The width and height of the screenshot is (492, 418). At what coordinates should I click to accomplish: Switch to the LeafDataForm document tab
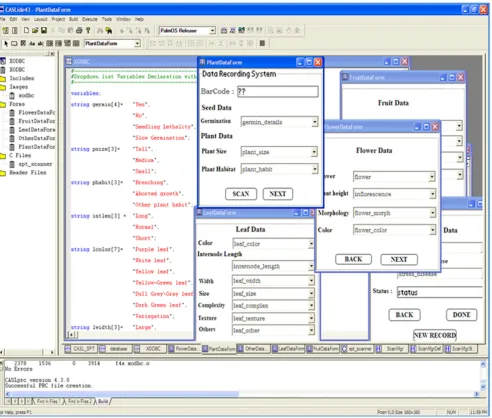[288, 349]
